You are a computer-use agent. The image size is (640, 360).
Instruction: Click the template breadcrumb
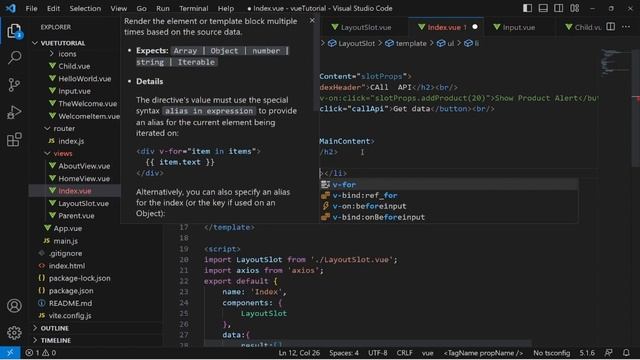pos(406,43)
